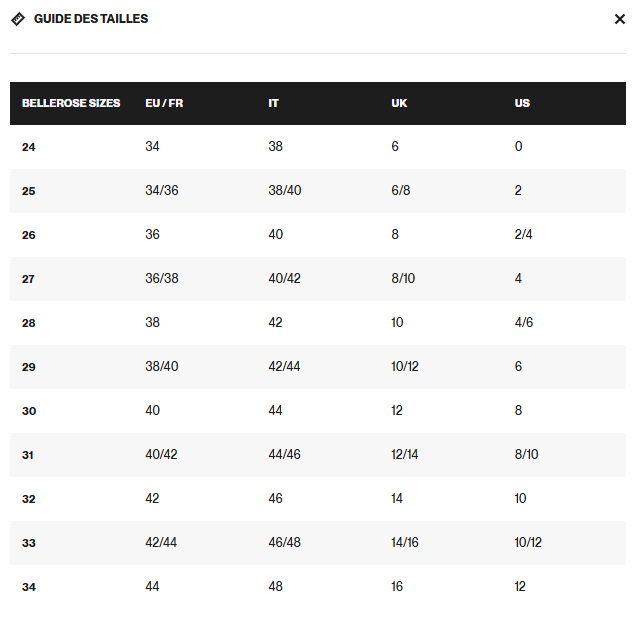
Task: Click Bellerose size 34 row label
Action: click(x=29, y=587)
